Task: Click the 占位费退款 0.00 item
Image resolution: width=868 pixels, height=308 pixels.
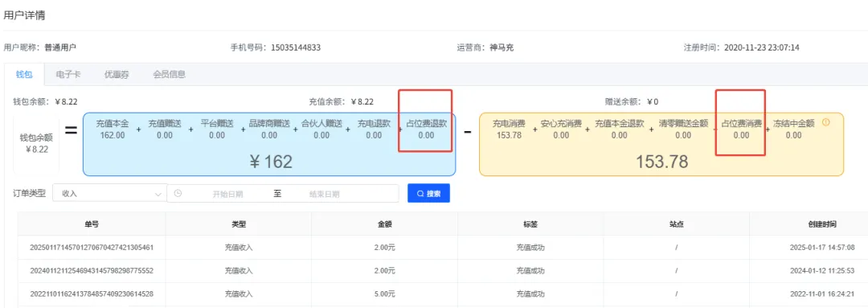Action: (426, 129)
